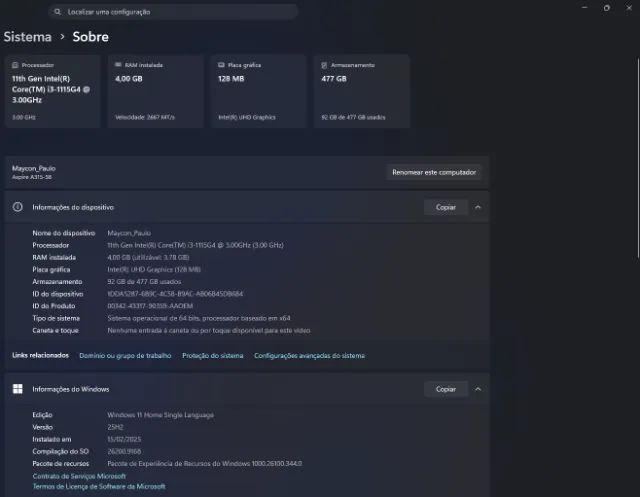Viewport: 640px width, 497px height.
Task: Open "Proteção do sistema" link
Action: [x=213, y=355]
